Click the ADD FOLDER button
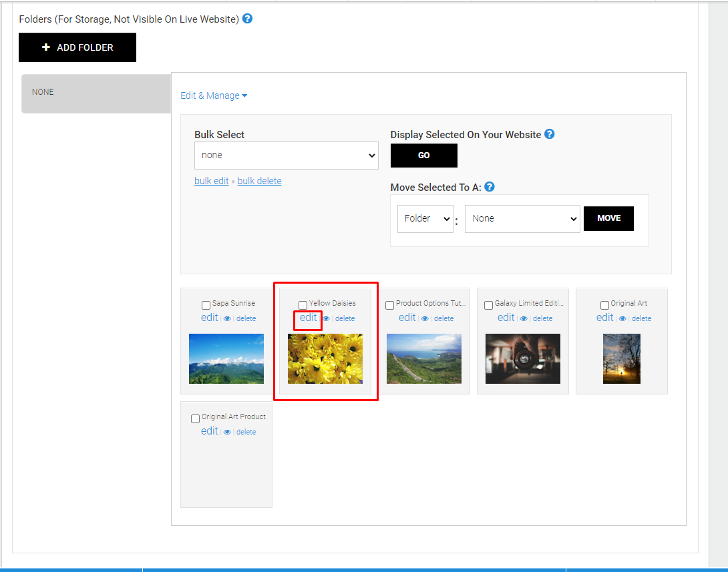Screen dimensions: 728x572 click(77, 47)
